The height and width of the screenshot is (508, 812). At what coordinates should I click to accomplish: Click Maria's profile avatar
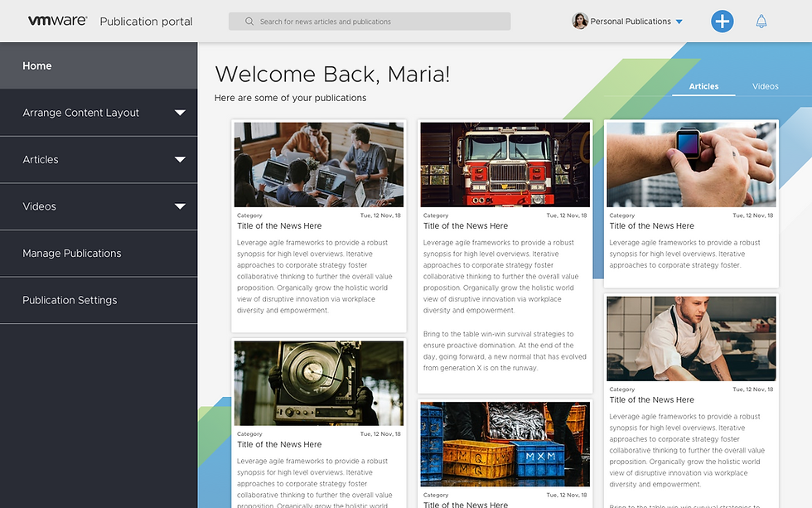[579, 22]
